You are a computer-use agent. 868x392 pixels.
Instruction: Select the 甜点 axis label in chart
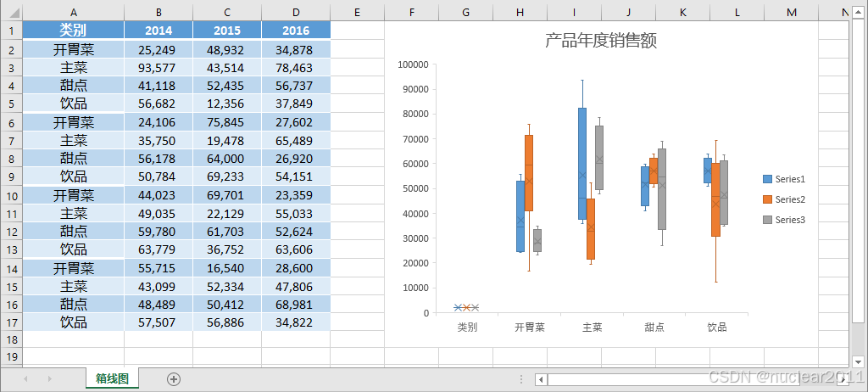654,328
